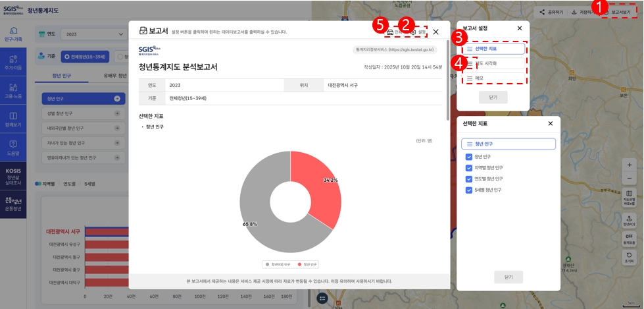Viewport: 644px width, 309px height.
Task: Click the 대전광역시 유성구 bar label
Action: (64, 244)
